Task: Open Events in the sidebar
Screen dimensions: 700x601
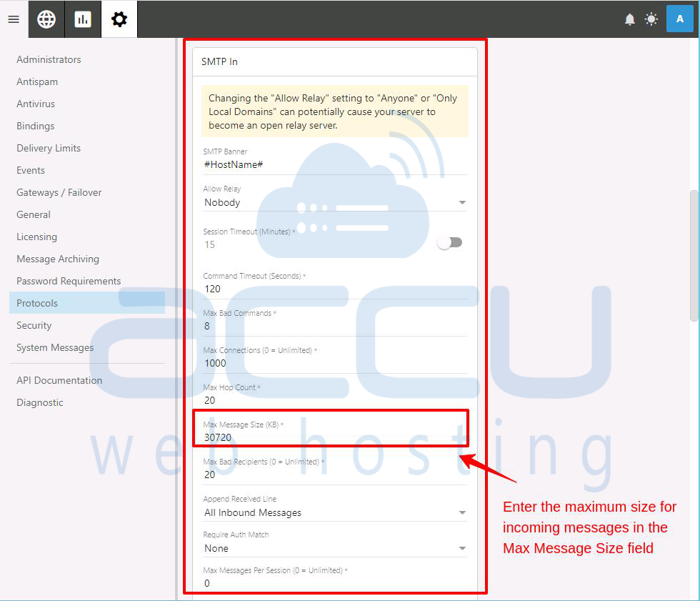Action: coord(30,170)
